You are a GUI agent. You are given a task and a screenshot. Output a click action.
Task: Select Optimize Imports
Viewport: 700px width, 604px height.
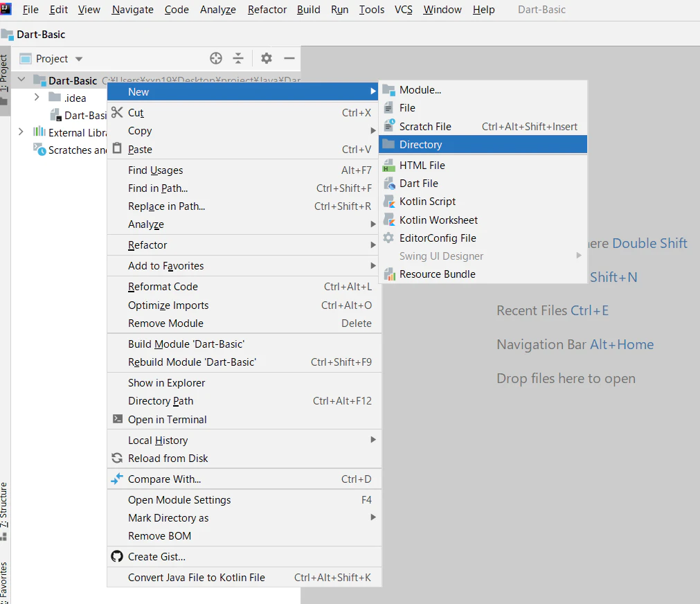[x=244, y=305]
